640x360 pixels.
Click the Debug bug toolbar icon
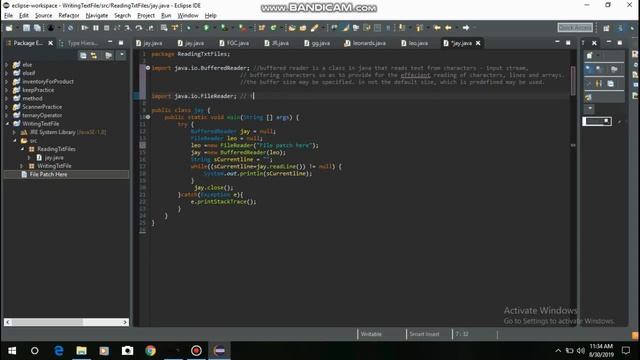click(188, 28)
